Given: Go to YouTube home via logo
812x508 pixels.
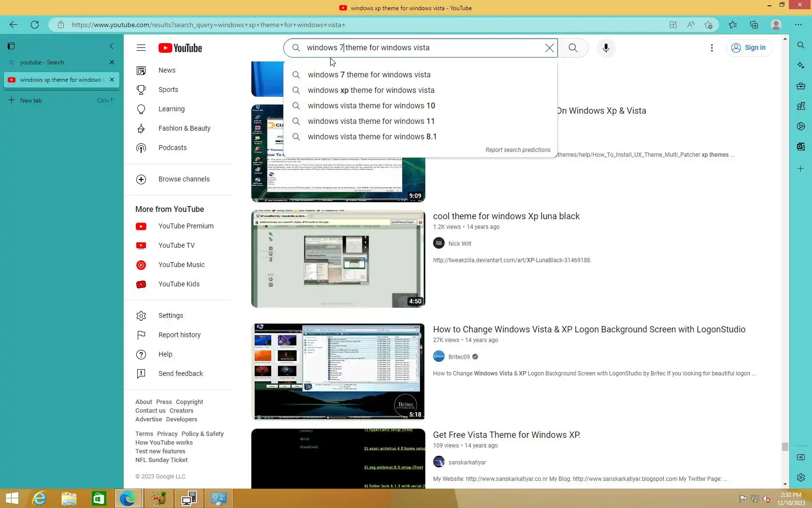Looking at the screenshot, I should tap(180, 48).
